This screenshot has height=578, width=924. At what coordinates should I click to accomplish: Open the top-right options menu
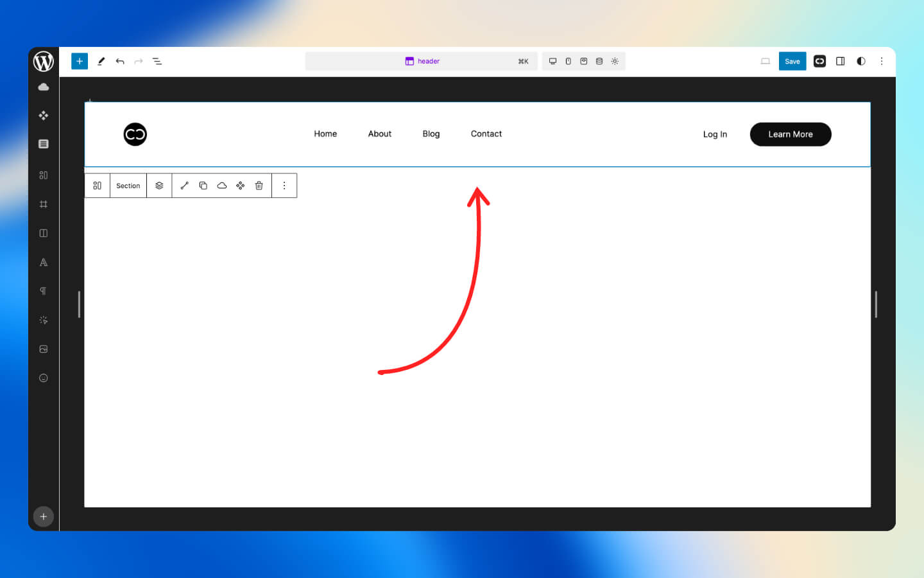882,61
